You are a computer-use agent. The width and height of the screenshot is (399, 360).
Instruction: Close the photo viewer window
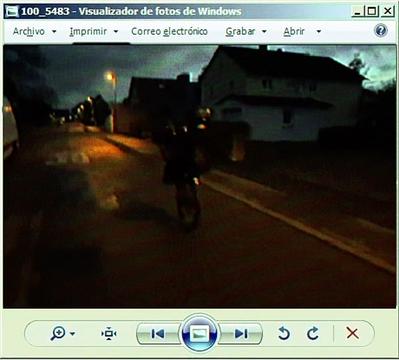(x=388, y=12)
